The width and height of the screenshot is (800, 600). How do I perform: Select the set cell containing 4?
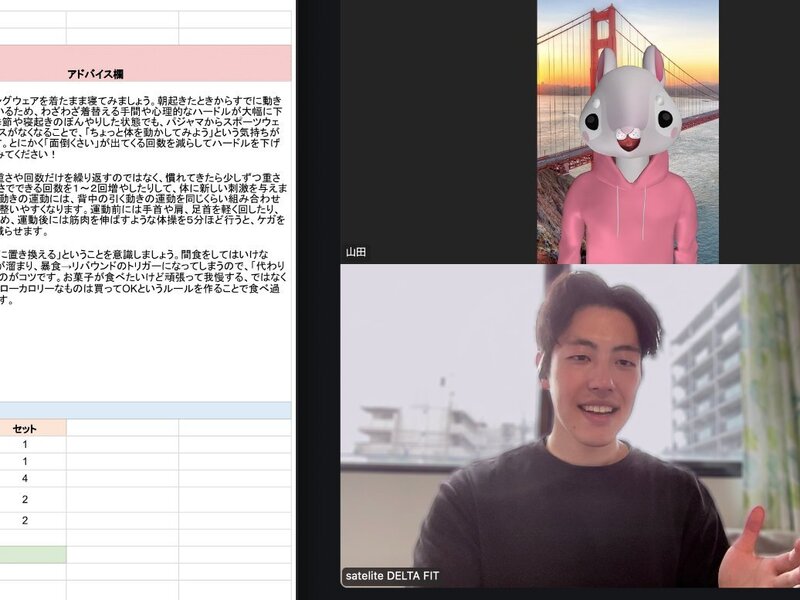(x=25, y=479)
